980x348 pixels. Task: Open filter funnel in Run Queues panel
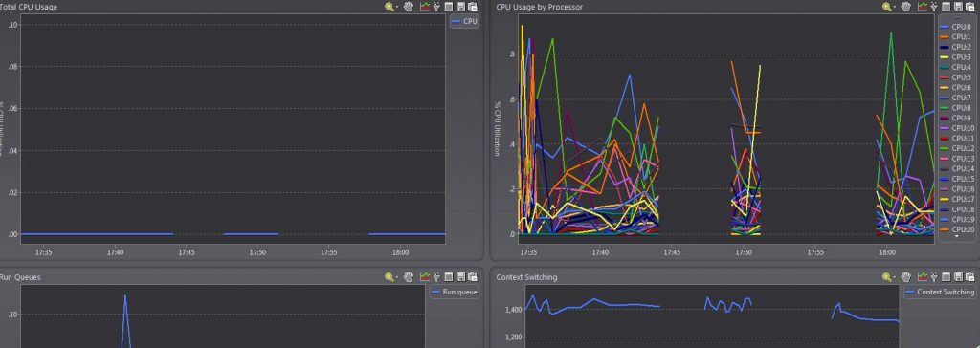click(x=436, y=277)
